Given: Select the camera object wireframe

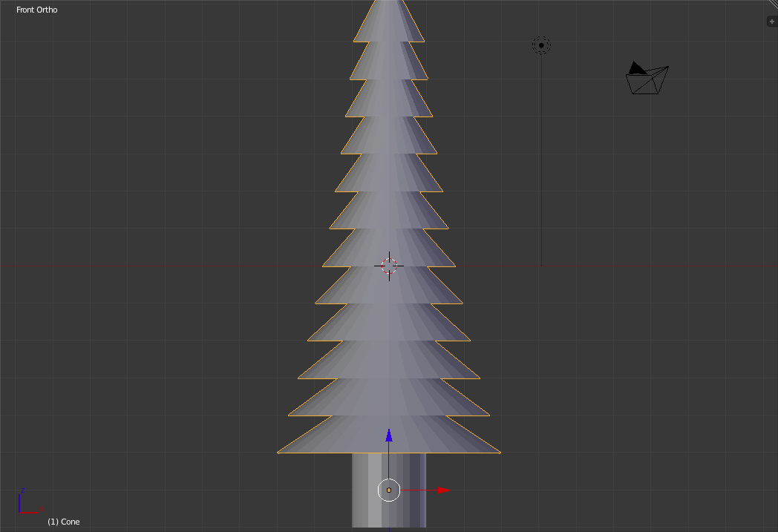Looking at the screenshot, I should click(x=647, y=78).
